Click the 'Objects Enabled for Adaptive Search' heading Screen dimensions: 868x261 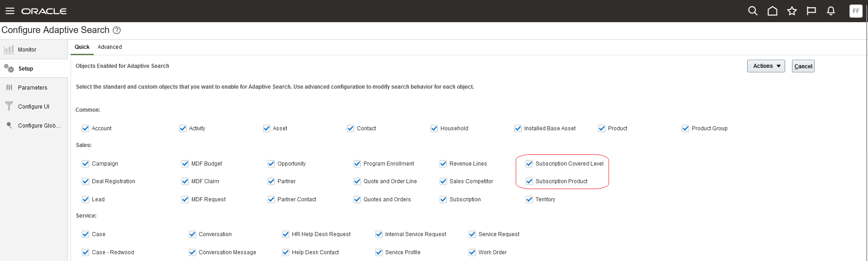click(x=122, y=66)
